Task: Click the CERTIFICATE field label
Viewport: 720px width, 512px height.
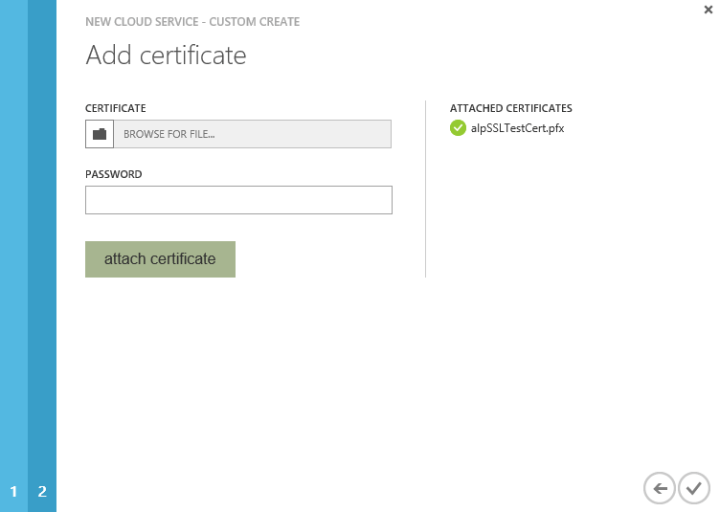Action: (x=116, y=108)
